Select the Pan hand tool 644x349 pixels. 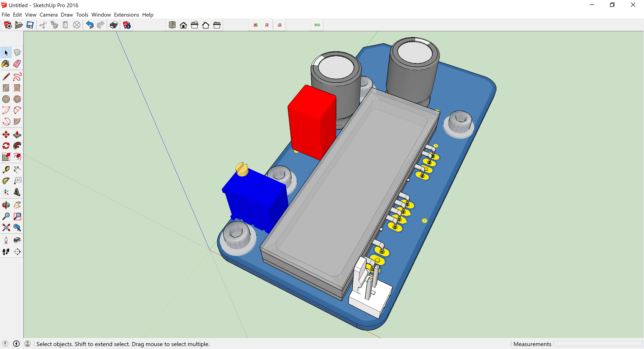pos(17,205)
